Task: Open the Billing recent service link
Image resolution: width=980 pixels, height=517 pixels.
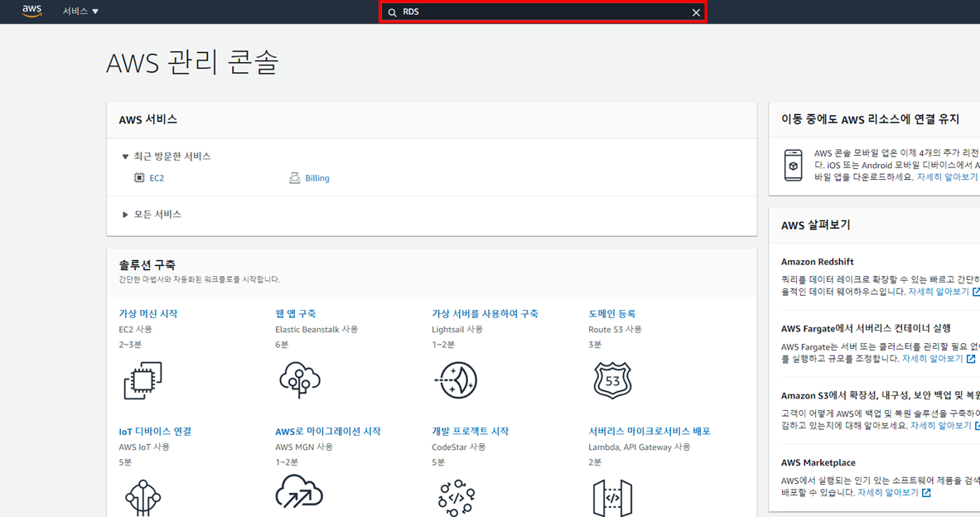Action: tap(317, 178)
